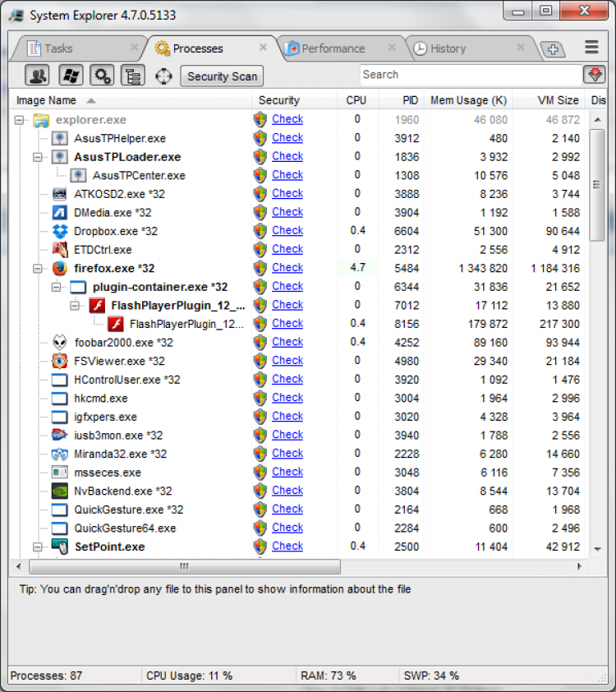
Task: Click the Miranda32.exe icon
Action: click(59, 454)
